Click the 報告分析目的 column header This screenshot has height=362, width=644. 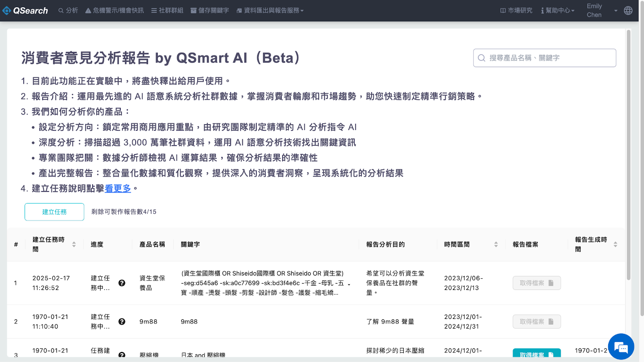pos(385,245)
